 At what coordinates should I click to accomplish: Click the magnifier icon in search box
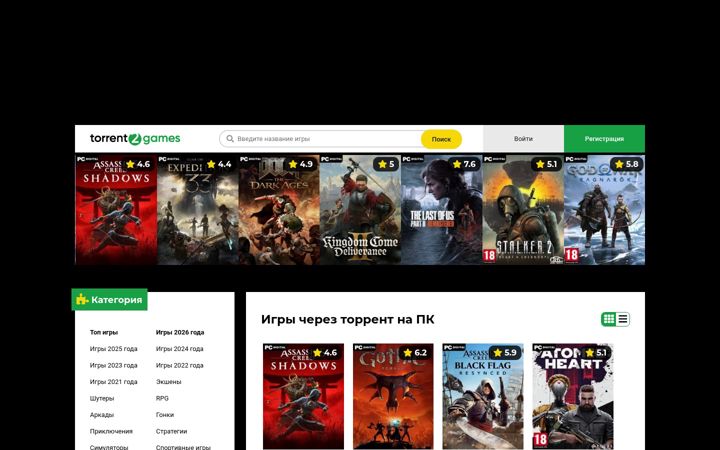(230, 139)
